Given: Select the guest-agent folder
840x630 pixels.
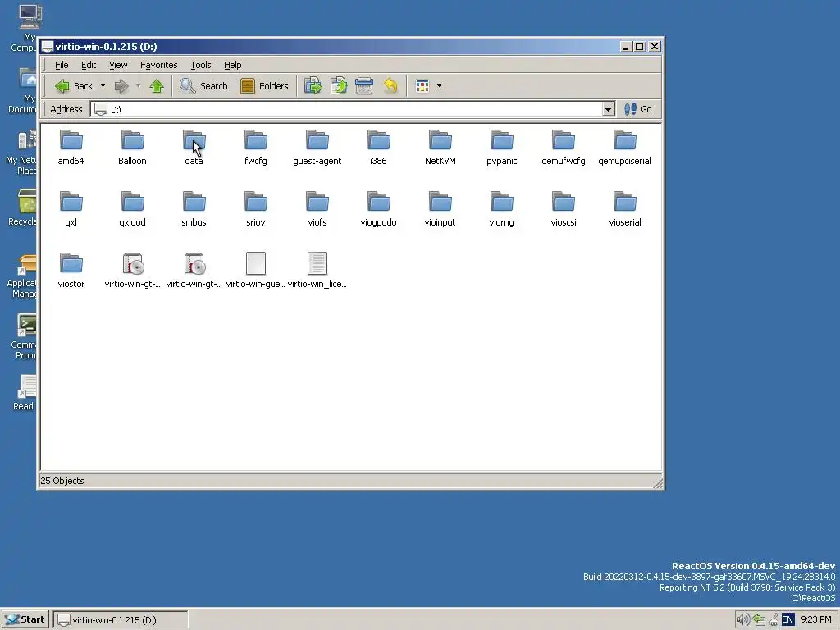Looking at the screenshot, I should coord(317,148).
